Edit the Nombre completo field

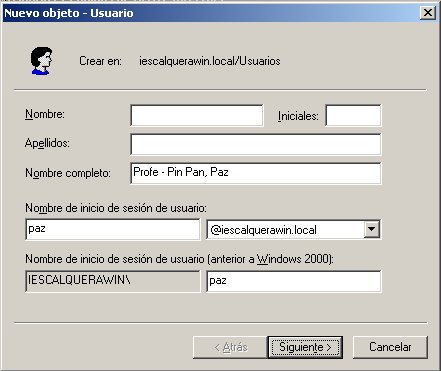pyautogui.click(x=256, y=173)
